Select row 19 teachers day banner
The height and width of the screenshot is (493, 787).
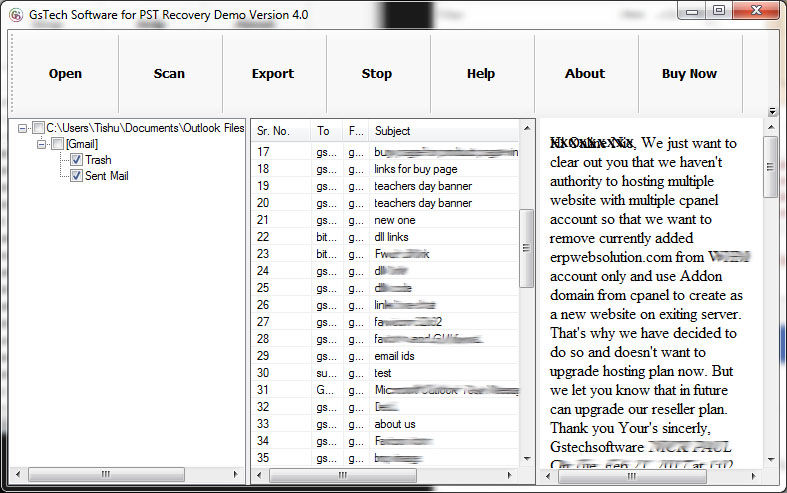385,186
